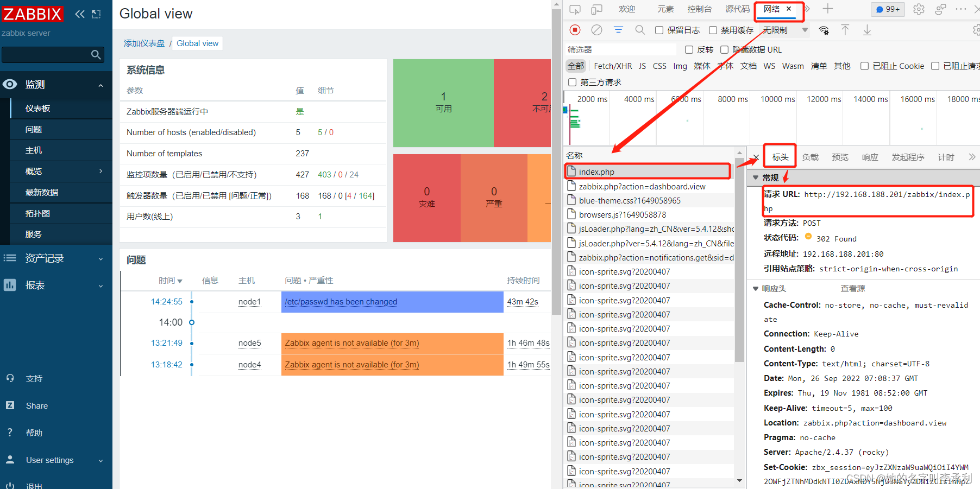The image size is (980, 489).
Task: Click the 严重 severity tile
Action: tap(494, 198)
